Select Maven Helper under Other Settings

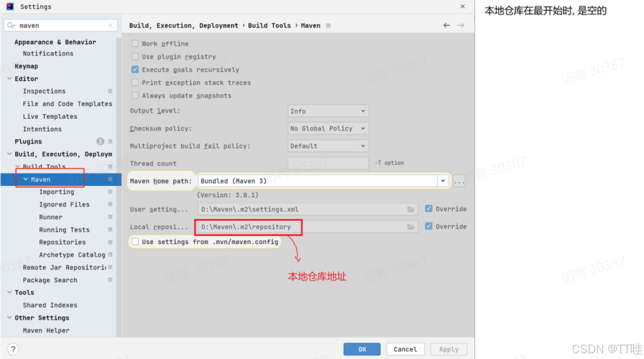pos(46,330)
